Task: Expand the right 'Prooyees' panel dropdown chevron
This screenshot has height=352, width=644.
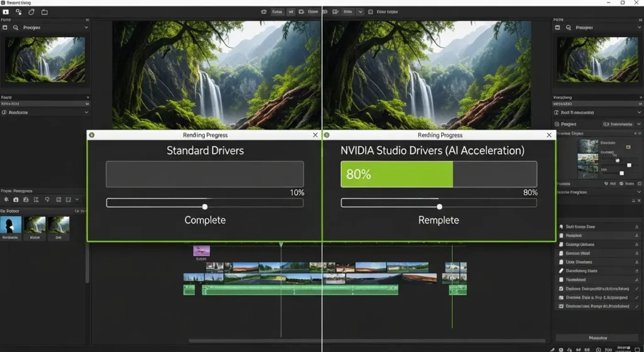Action: click(639, 28)
